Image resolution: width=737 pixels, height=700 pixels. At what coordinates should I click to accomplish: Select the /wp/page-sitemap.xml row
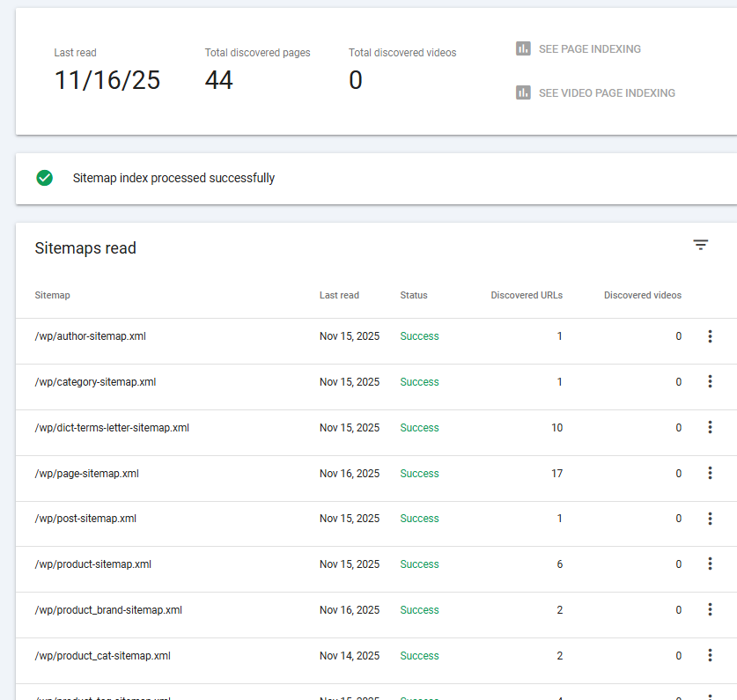(86, 474)
